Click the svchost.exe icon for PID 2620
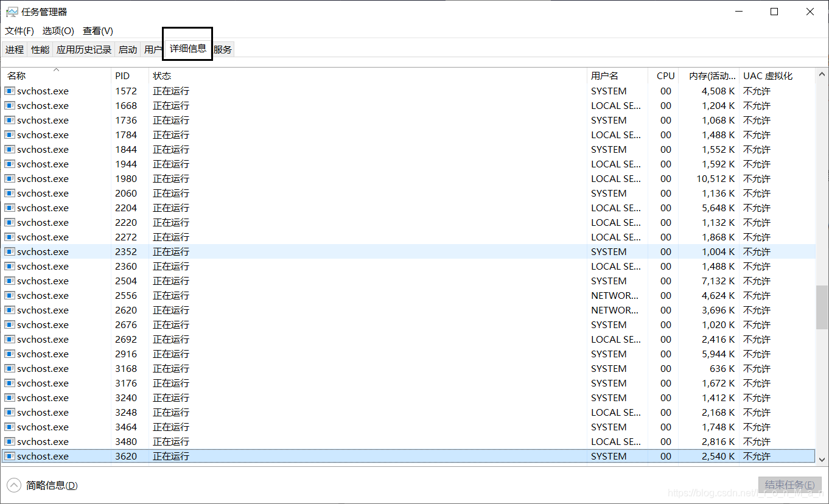The image size is (829, 504). pos(10,310)
